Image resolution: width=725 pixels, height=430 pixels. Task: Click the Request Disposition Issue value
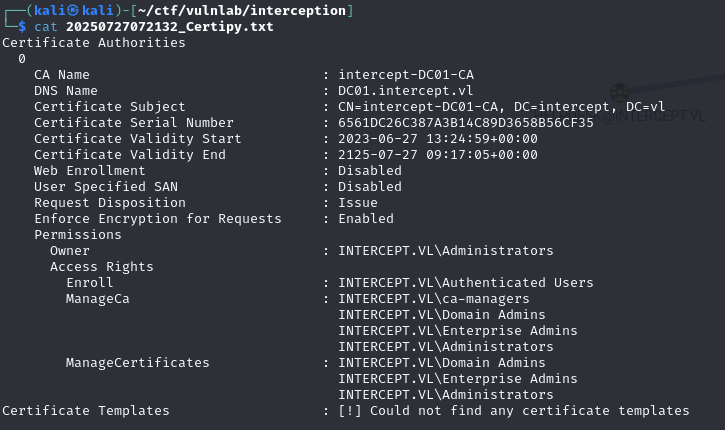coord(358,202)
